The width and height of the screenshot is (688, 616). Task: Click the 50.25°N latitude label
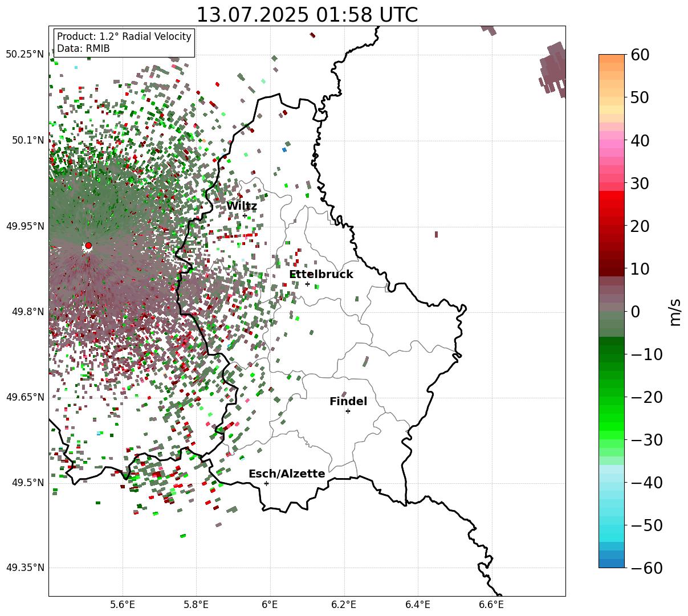[25, 54]
